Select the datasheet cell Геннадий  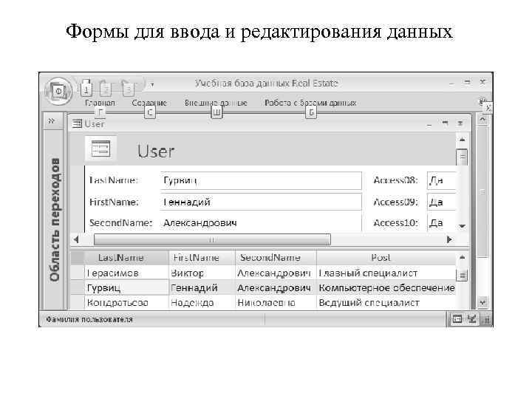click(202, 287)
